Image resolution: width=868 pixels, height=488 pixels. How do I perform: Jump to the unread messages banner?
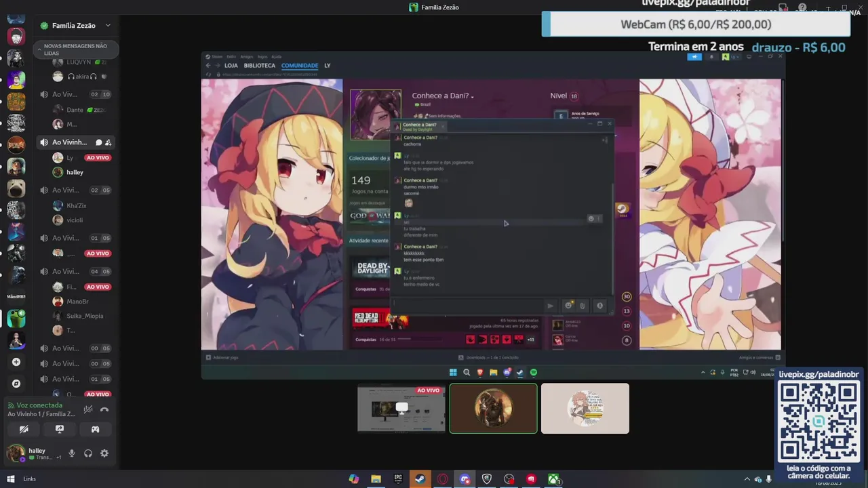[x=75, y=49]
